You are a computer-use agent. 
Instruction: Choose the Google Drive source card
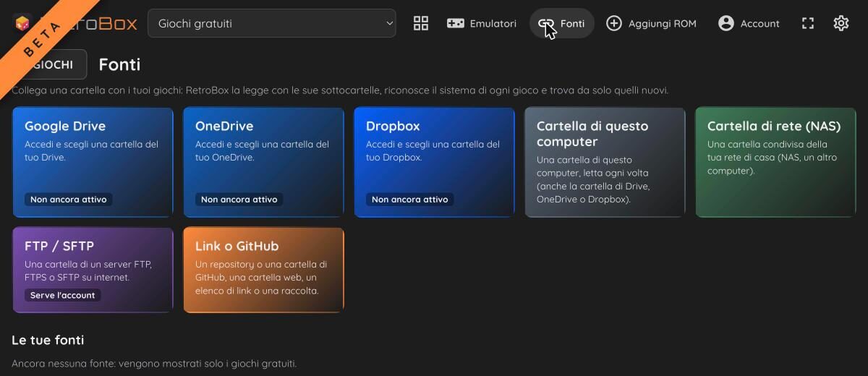coord(93,162)
